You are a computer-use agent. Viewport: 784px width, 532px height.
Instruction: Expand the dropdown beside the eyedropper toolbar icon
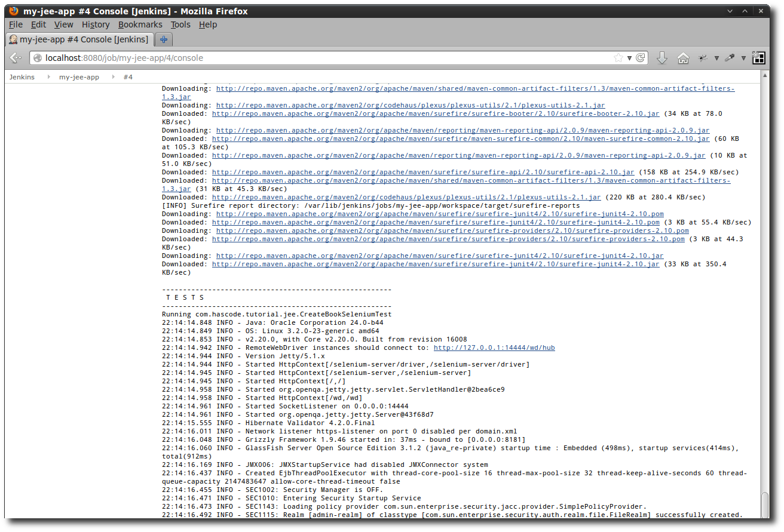743,58
